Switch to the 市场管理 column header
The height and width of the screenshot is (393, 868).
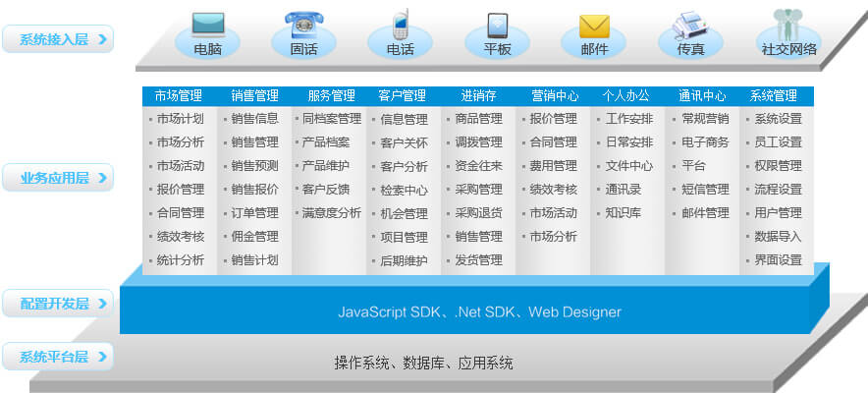(x=179, y=96)
